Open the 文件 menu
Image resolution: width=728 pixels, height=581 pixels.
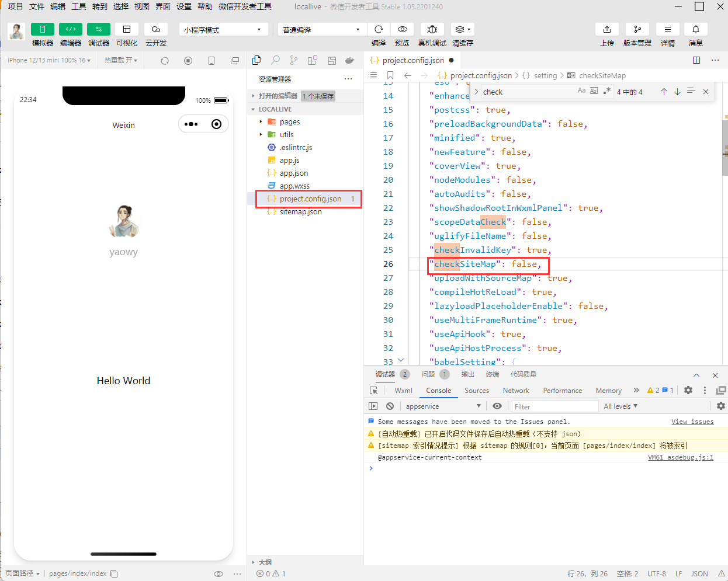pos(37,6)
